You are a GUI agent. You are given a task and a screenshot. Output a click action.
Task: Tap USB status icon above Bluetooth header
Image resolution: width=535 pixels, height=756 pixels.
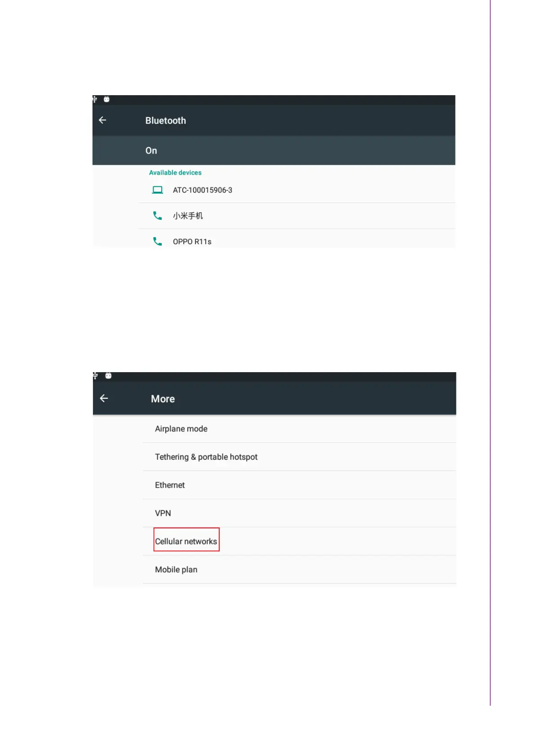pos(95,99)
